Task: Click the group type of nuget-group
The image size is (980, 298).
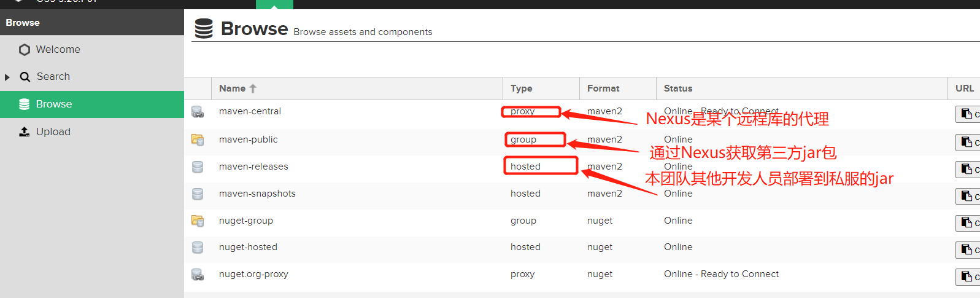Action: [523, 221]
